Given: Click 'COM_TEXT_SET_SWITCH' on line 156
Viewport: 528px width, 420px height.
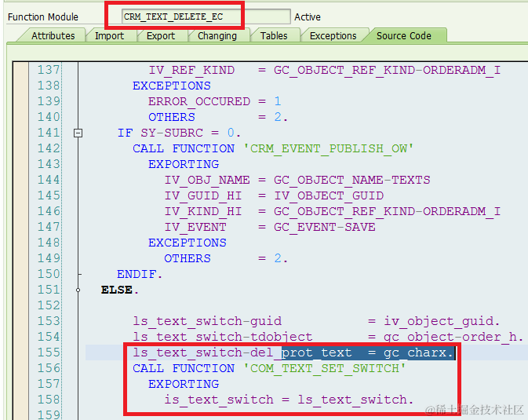Looking at the screenshot, I should (x=324, y=368).
